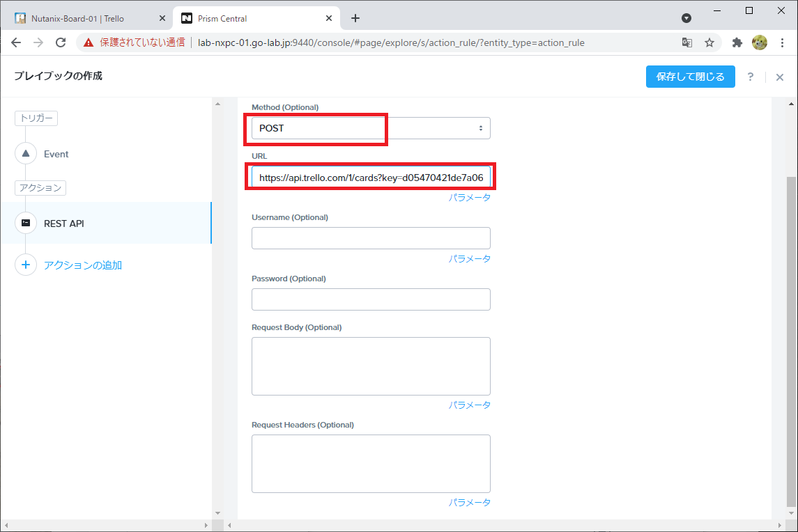Click パラメータ link under URL field
This screenshot has width=798, height=532.
click(469, 197)
